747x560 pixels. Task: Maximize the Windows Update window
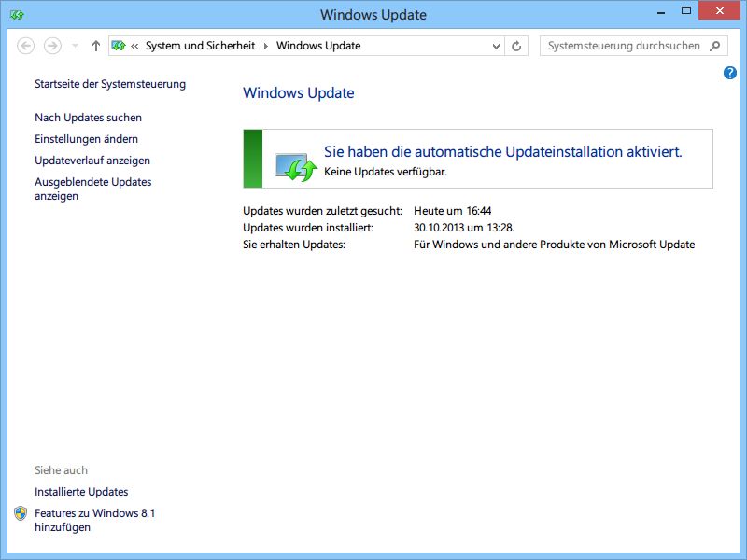pos(686,11)
